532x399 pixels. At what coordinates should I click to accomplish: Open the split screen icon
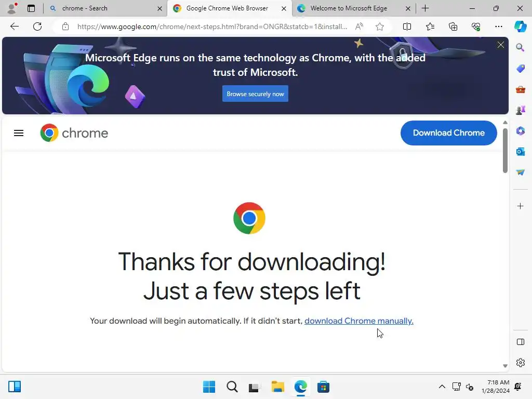407,26
